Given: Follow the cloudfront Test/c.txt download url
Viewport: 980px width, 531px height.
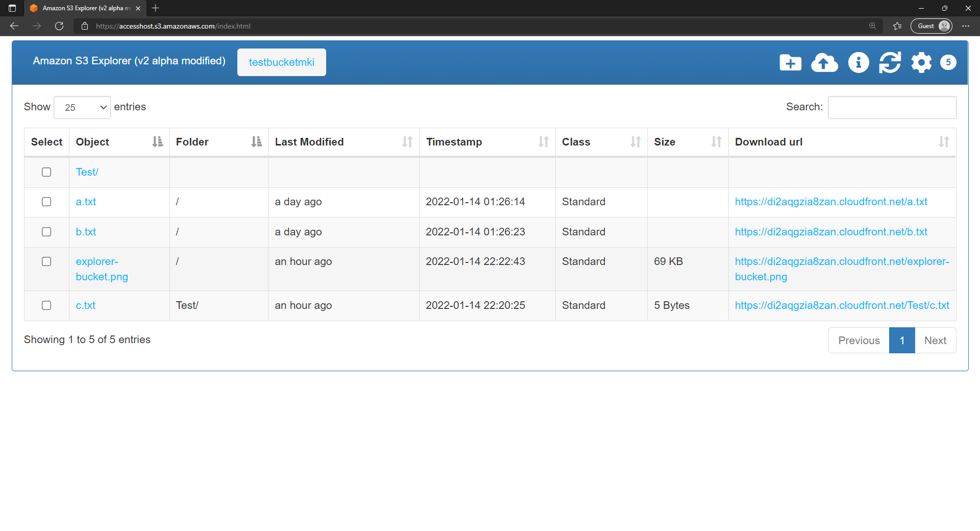Looking at the screenshot, I should pos(842,305).
